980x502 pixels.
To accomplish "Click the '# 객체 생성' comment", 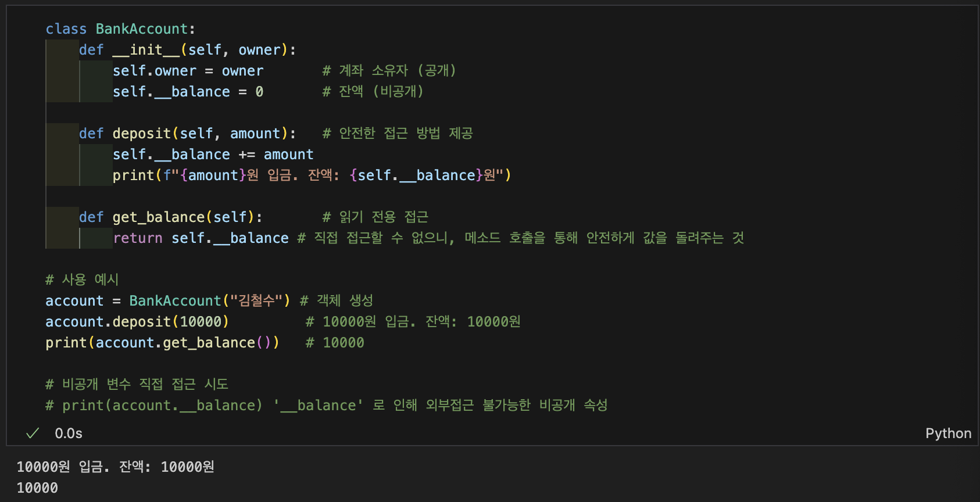I will [337, 301].
